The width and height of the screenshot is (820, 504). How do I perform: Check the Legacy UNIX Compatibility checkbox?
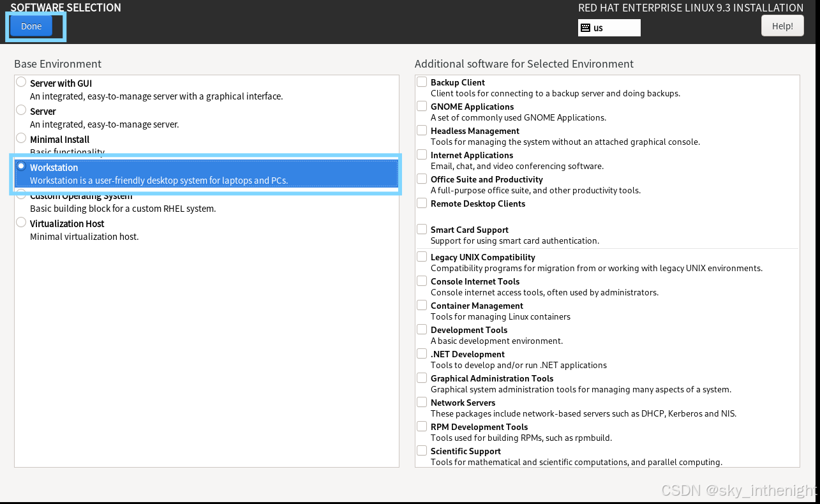pyautogui.click(x=422, y=256)
